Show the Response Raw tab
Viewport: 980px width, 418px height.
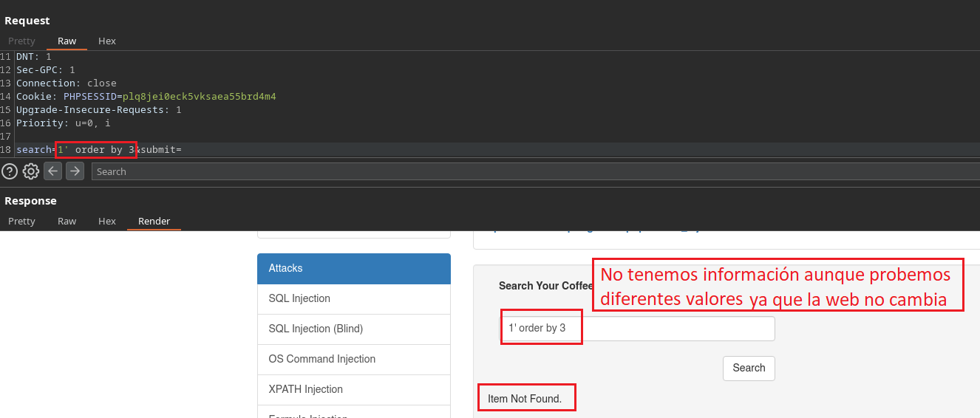tap(67, 221)
